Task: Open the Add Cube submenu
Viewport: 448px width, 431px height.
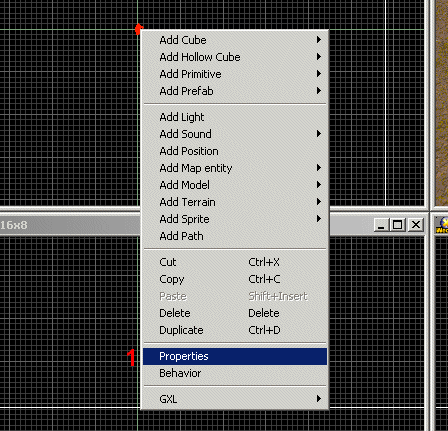Action: (235, 40)
